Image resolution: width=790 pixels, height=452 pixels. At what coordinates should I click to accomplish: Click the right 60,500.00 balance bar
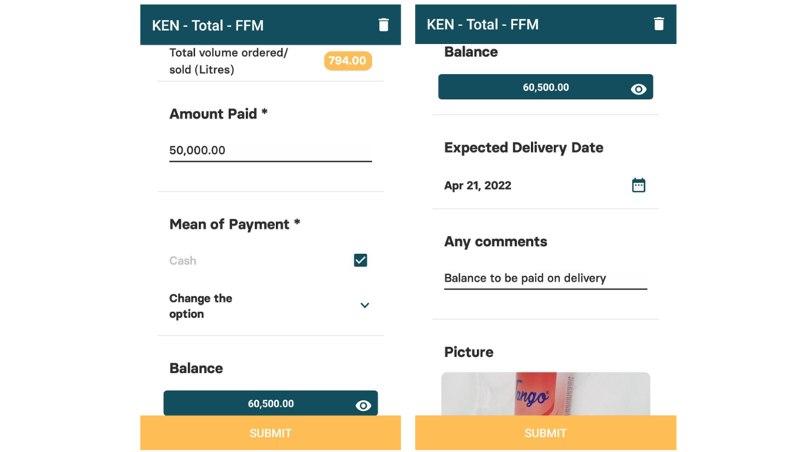533,87
